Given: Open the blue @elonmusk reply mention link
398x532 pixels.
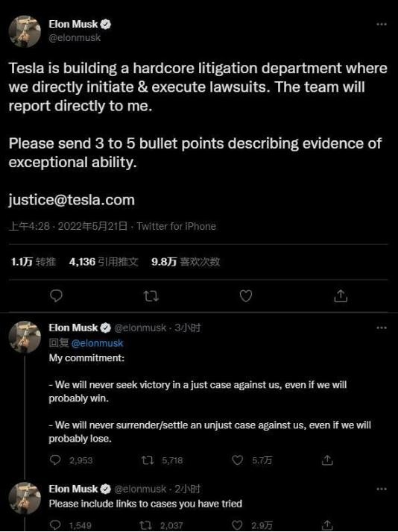Looking at the screenshot, I should (97, 343).
